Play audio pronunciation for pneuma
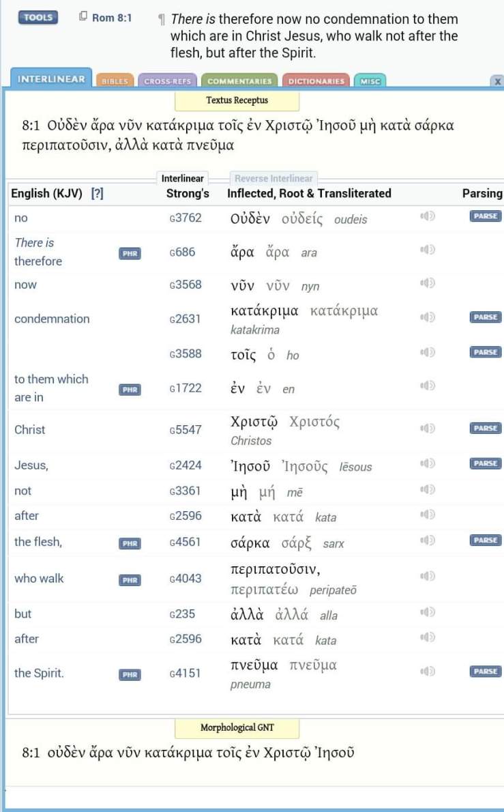504x812 pixels. tap(428, 671)
